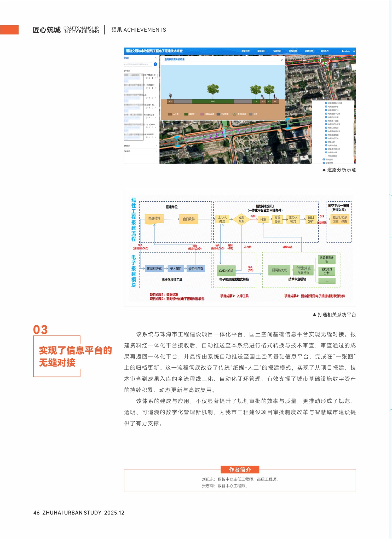Screen dimensions: 392x539
Task: Collapse the left project panel with double-chevron
Action: click(x=156, y=58)
